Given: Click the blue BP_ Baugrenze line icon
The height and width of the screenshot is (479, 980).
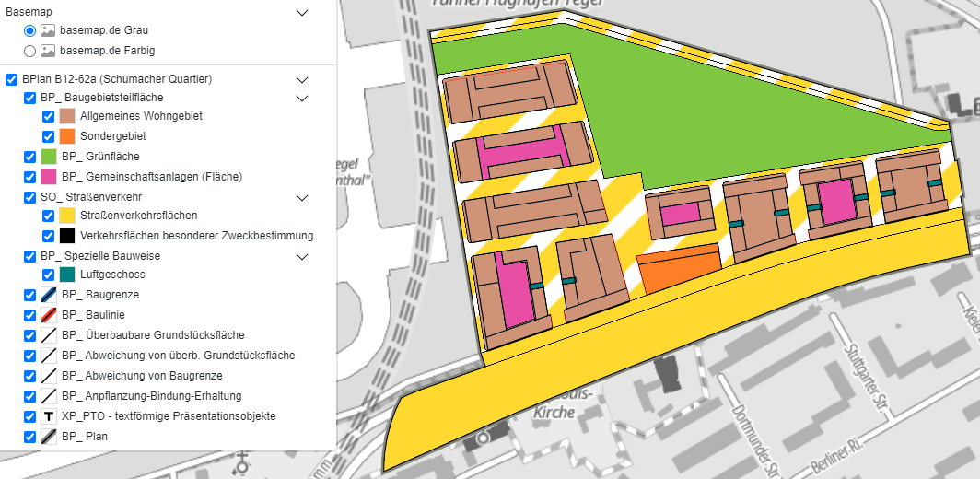Looking at the screenshot, I should 49,295.
